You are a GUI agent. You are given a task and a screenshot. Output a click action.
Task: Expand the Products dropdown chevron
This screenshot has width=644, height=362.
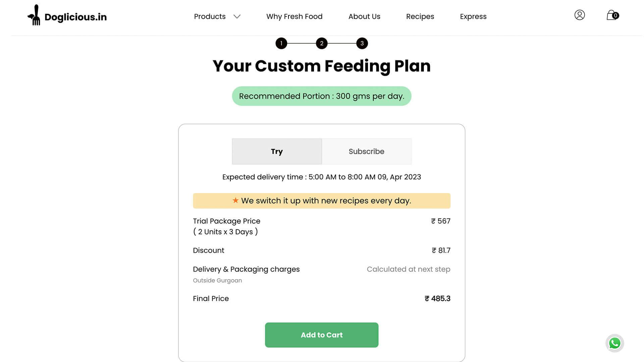coord(237,16)
